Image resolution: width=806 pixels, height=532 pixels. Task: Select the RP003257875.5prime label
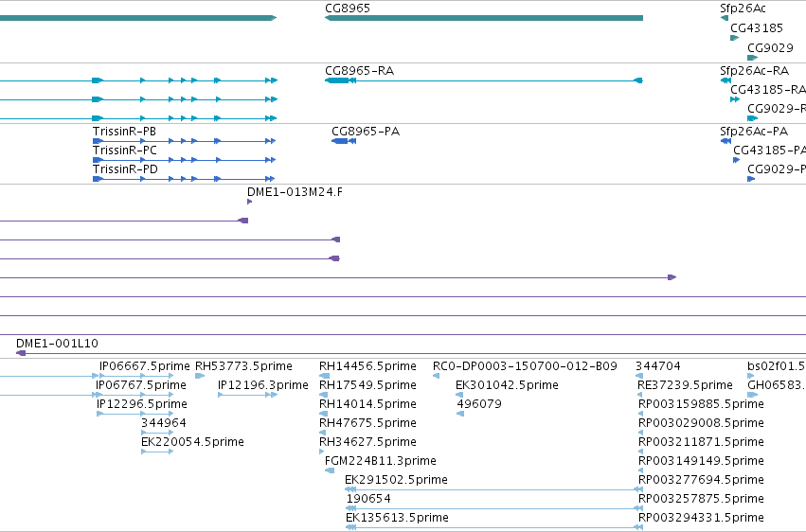coord(701,499)
